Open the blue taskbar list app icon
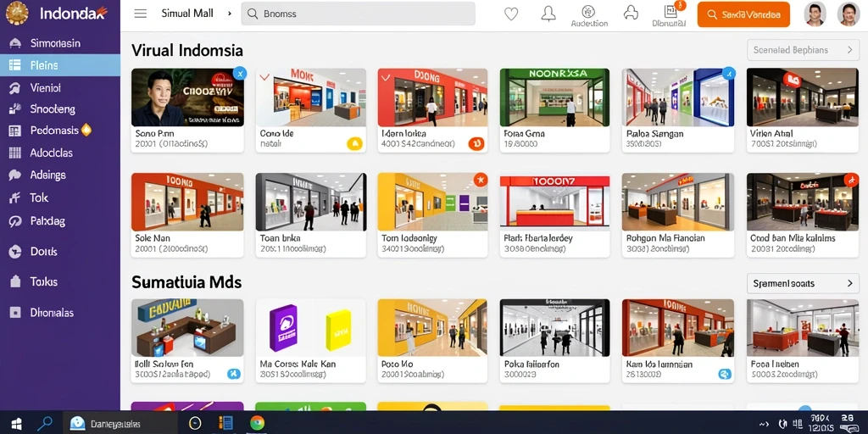 coord(225,424)
